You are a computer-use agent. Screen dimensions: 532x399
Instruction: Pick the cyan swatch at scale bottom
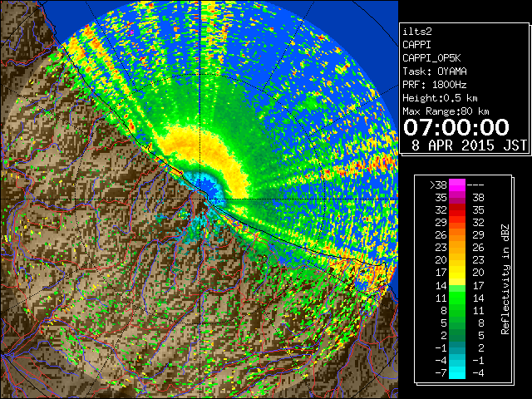tap(457, 372)
